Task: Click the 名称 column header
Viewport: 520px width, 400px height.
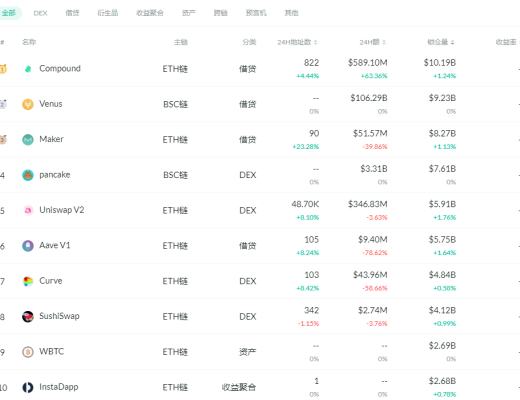Action: [x=29, y=42]
